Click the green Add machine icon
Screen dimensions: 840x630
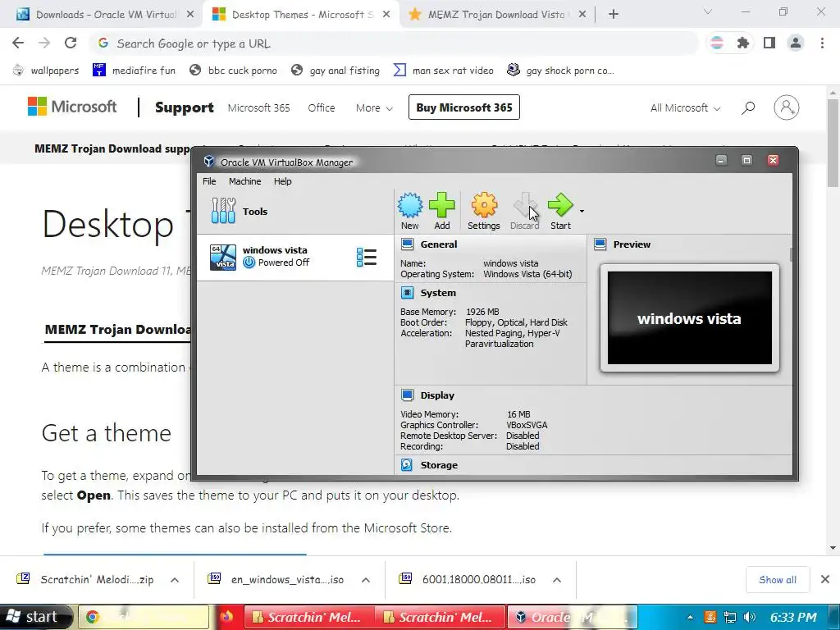442,211
